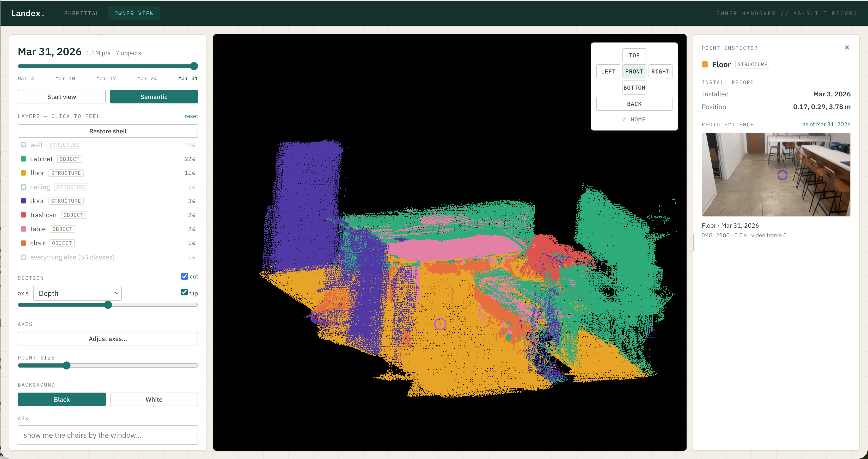Select the chair layer row label
Screen dimensions: 868x459
point(37,243)
